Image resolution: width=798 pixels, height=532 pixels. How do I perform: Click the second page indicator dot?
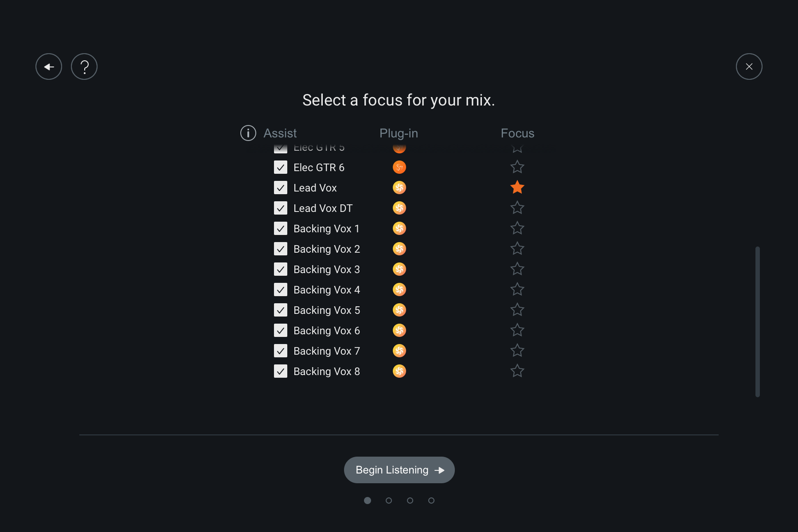[389, 501]
